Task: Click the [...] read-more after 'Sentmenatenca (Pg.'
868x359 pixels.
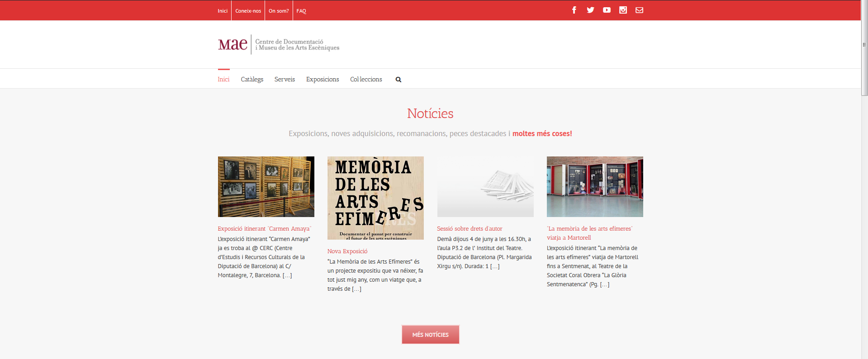Action: click(x=605, y=284)
